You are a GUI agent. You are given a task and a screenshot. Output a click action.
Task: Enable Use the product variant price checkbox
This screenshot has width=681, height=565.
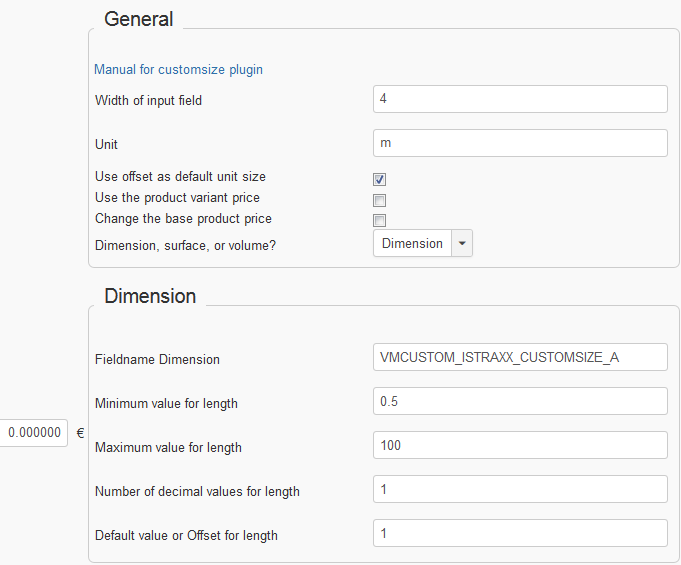pos(379,200)
